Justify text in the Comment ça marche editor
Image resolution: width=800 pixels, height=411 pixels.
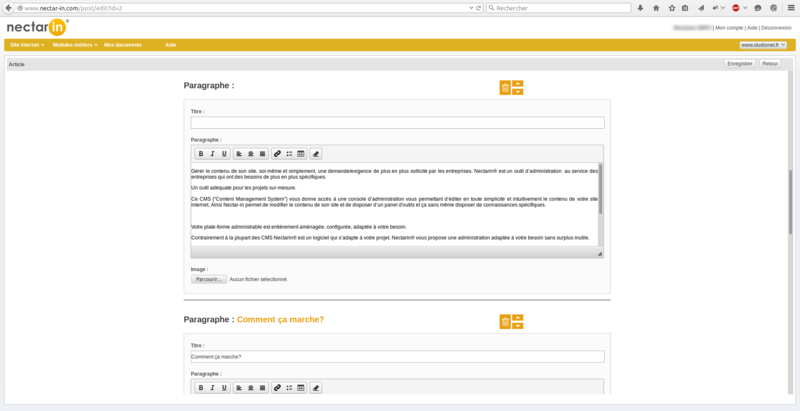[262, 388]
